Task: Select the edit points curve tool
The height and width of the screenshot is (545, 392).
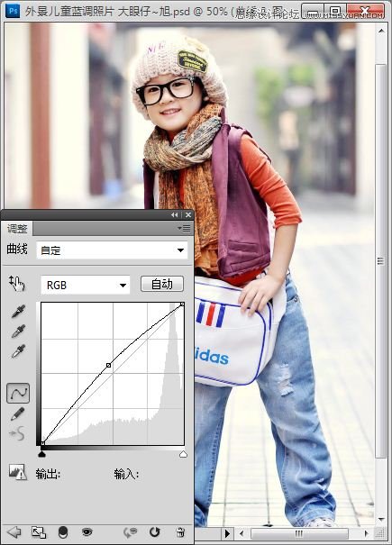Action: [x=18, y=393]
